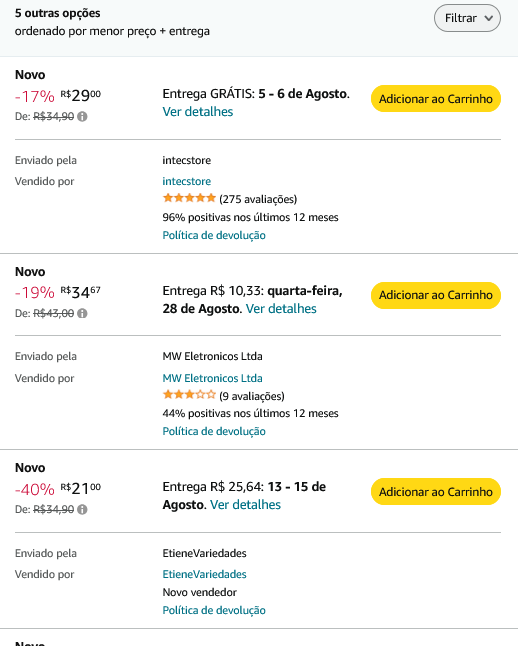Click the 275 avaliações review count

[x=258, y=199]
